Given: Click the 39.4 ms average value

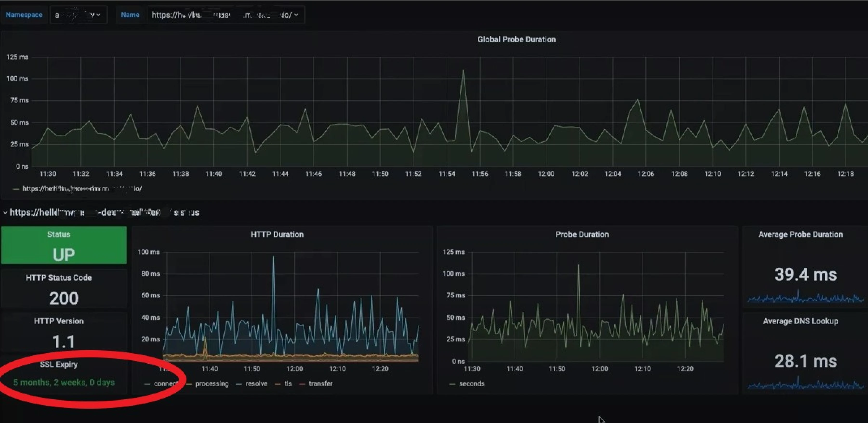Looking at the screenshot, I should pos(805,274).
